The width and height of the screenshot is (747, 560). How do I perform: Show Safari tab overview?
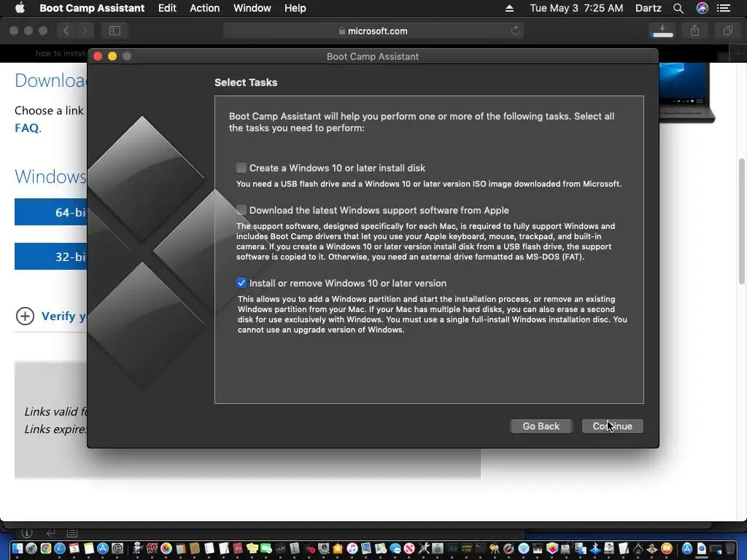(727, 31)
